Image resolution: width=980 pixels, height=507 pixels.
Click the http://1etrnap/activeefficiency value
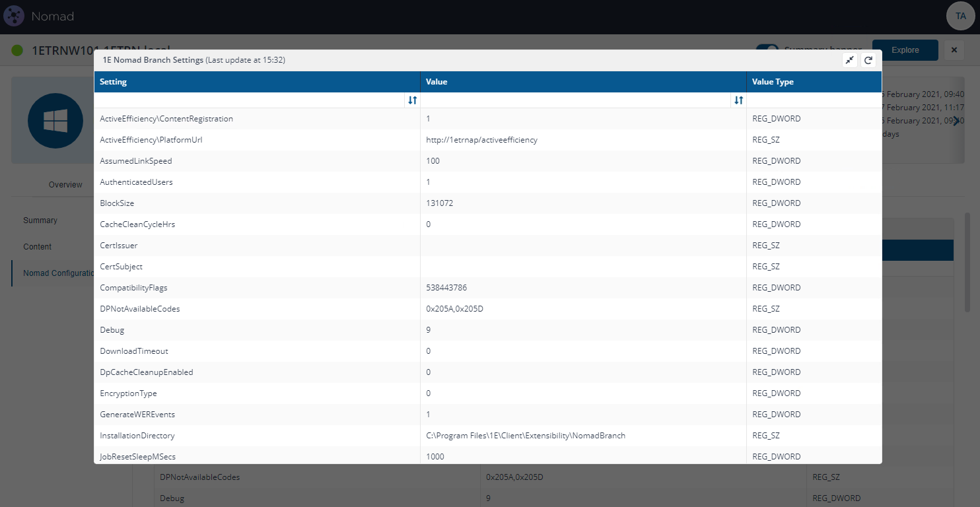click(481, 140)
